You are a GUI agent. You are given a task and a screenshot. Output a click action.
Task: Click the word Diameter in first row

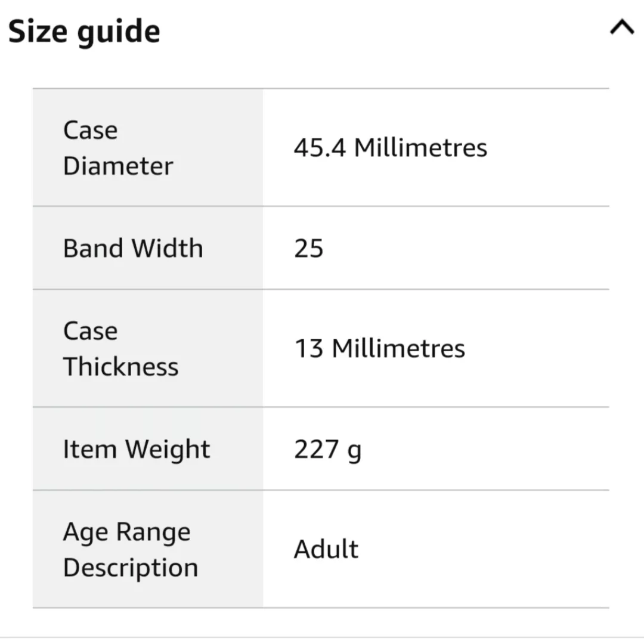point(117,166)
